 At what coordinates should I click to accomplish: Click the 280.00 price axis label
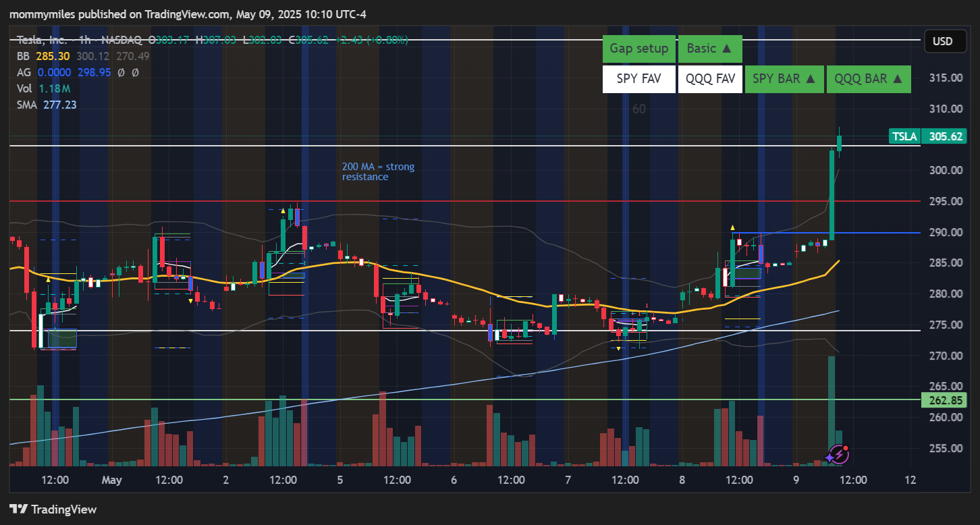946,294
